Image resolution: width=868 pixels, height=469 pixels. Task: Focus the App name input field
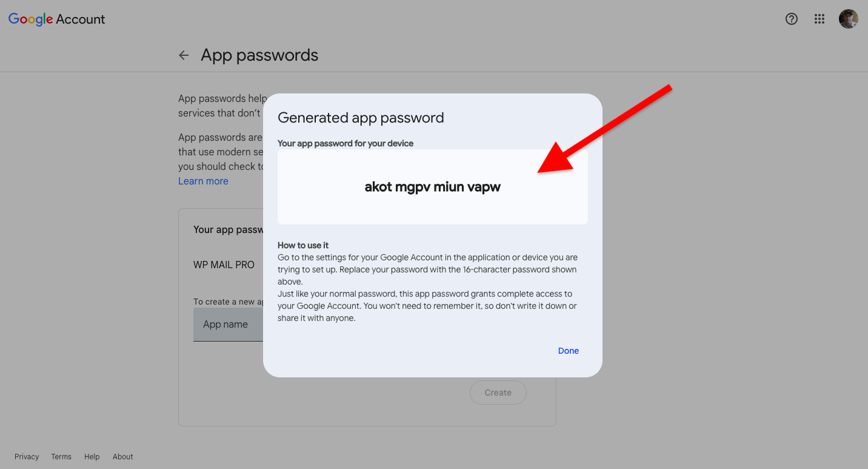pyautogui.click(x=228, y=325)
